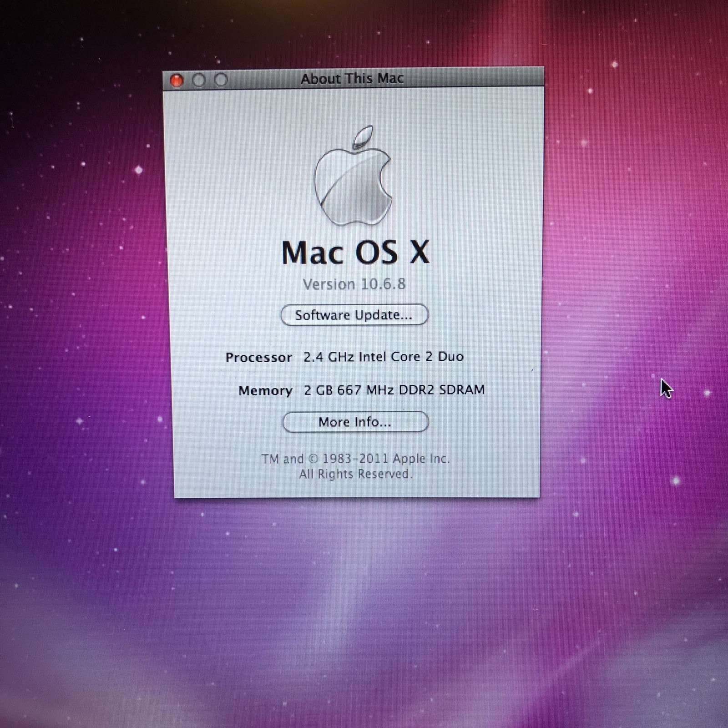Click the 2.4 GHz Intel Core 2 Duo value
Viewport: 728px width, 728px height.
384,357
